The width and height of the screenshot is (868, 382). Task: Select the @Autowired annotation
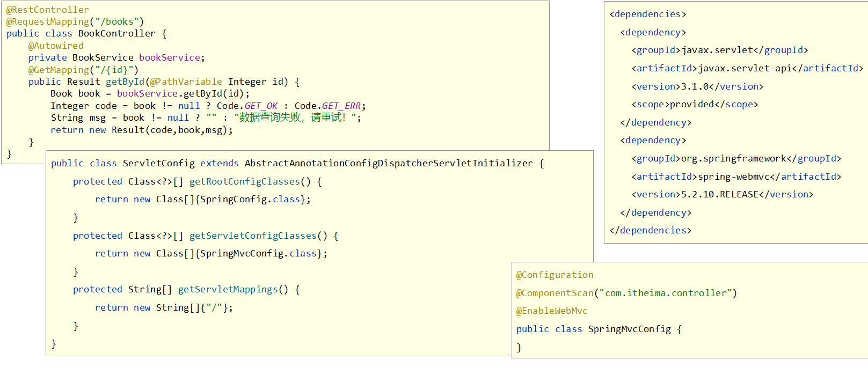click(56, 46)
